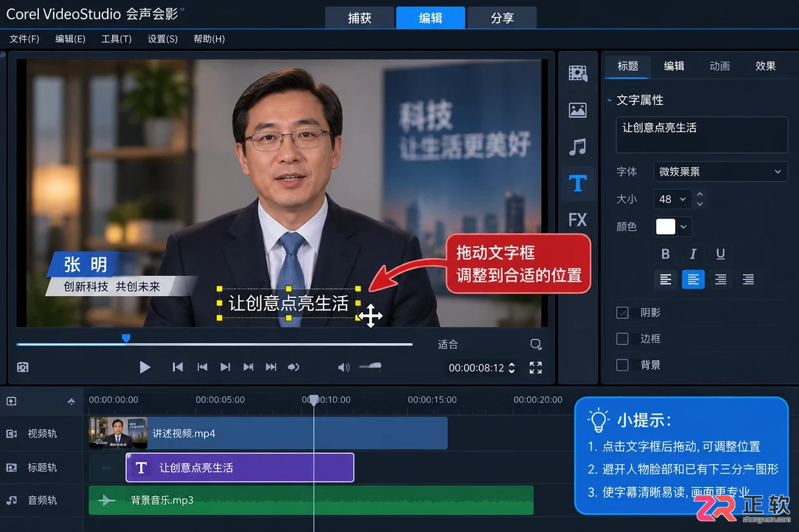
Task: Apply bold formatting to the title
Action: coord(665,253)
